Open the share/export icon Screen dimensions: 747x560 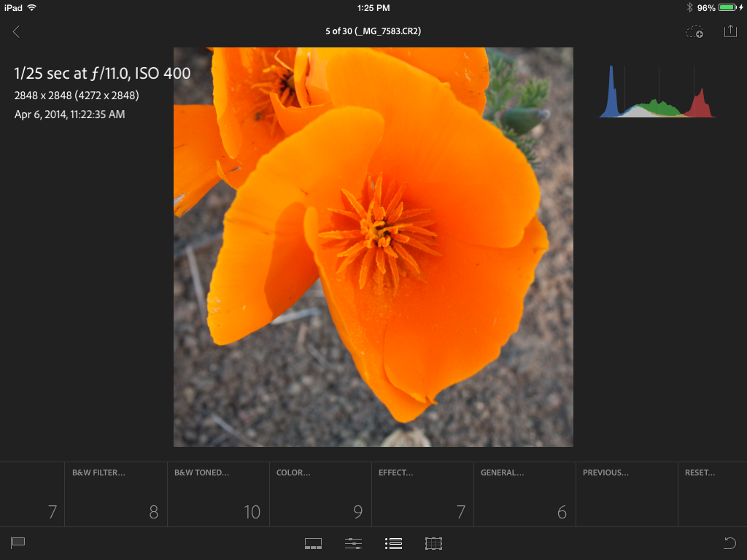coord(730,31)
